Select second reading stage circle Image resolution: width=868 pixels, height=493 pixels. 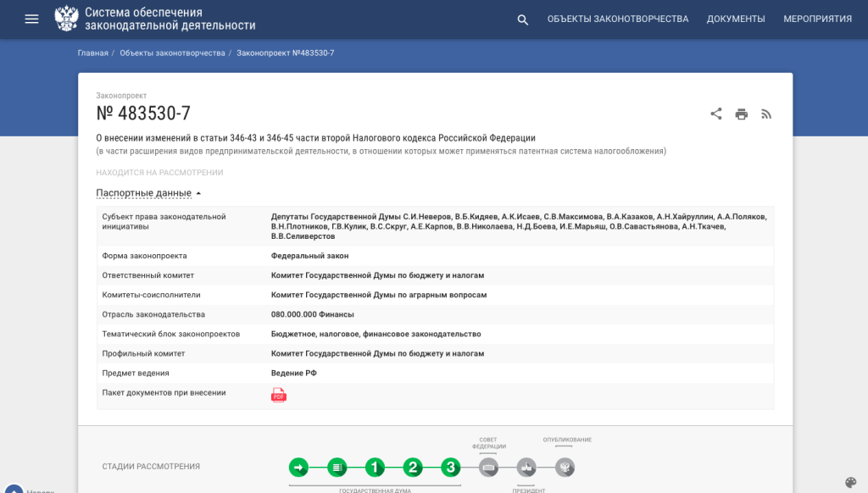pos(413,467)
